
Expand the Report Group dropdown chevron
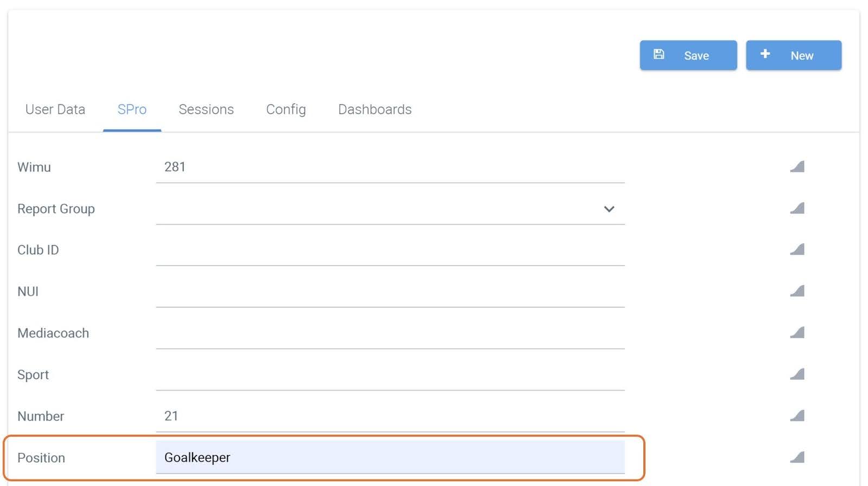[x=609, y=209]
